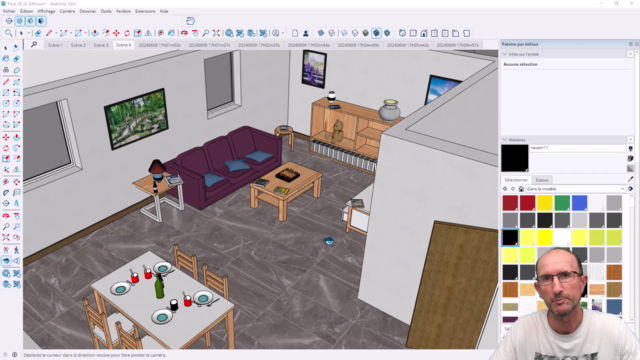Collapse the 'Matières' panel
Image resolution: width=640 pixels, height=360 pixels.
point(504,140)
